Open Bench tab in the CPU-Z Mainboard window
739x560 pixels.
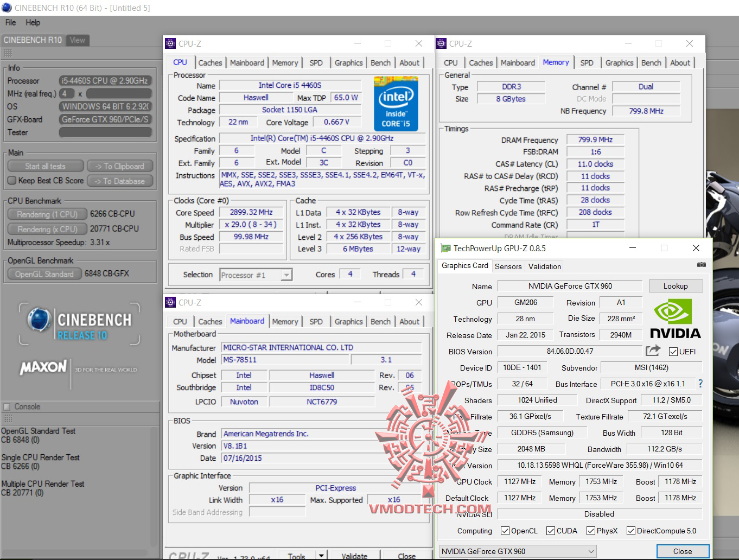pyautogui.click(x=380, y=322)
